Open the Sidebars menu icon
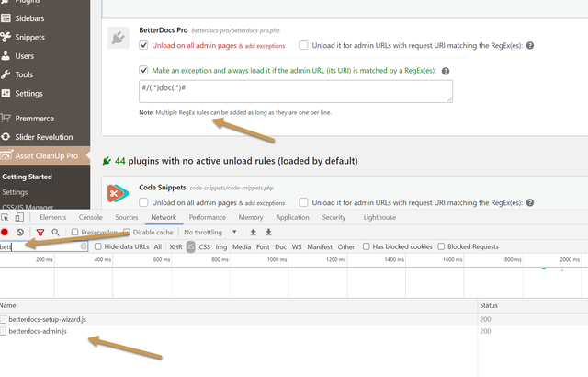The height and width of the screenshot is (377, 588). (6, 18)
